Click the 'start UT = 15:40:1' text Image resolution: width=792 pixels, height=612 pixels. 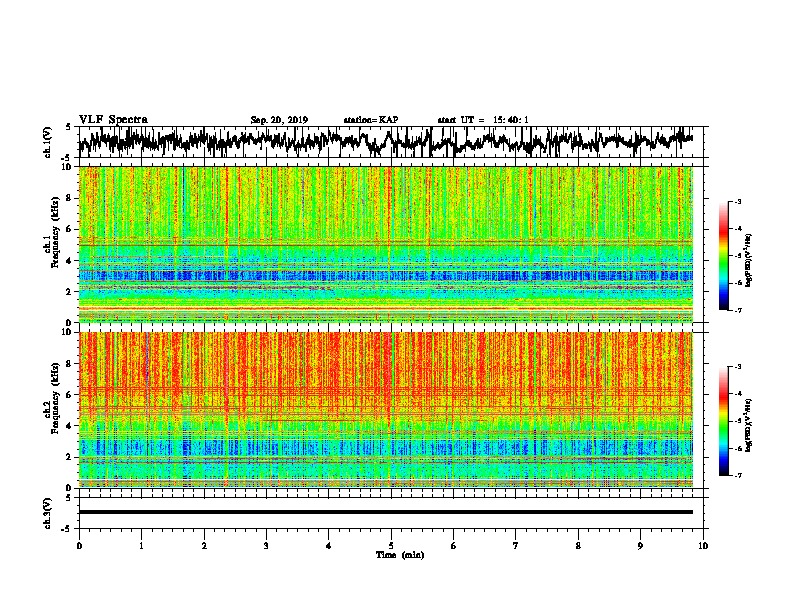tap(483, 120)
